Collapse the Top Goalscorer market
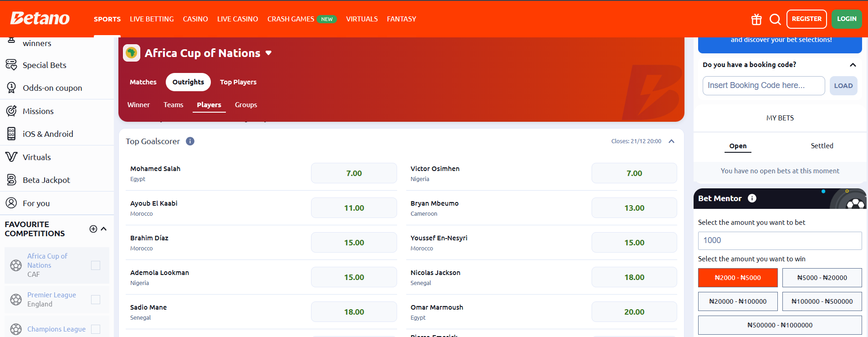The image size is (868, 337). tap(671, 141)
